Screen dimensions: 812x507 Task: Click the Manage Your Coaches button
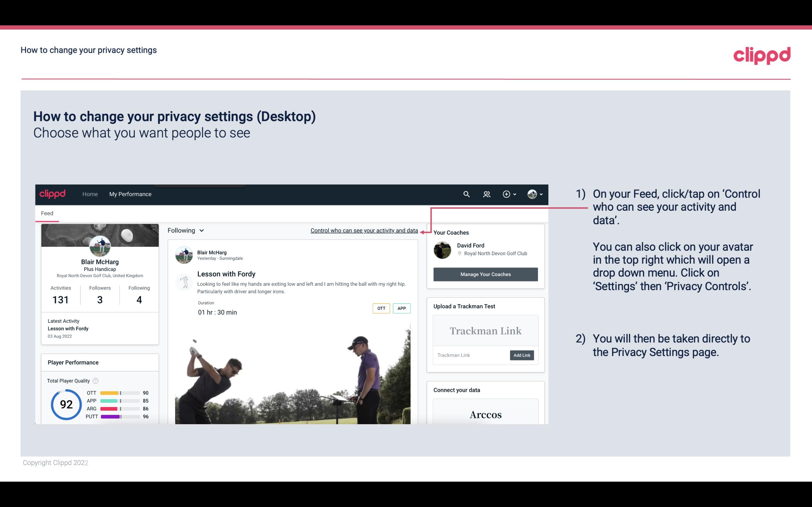click(x=485, y=274)
